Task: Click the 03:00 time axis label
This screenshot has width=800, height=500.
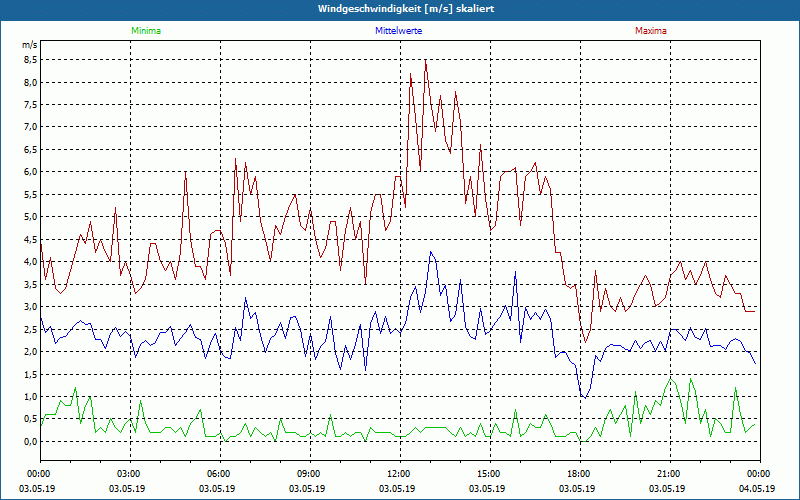Action: 131,474
